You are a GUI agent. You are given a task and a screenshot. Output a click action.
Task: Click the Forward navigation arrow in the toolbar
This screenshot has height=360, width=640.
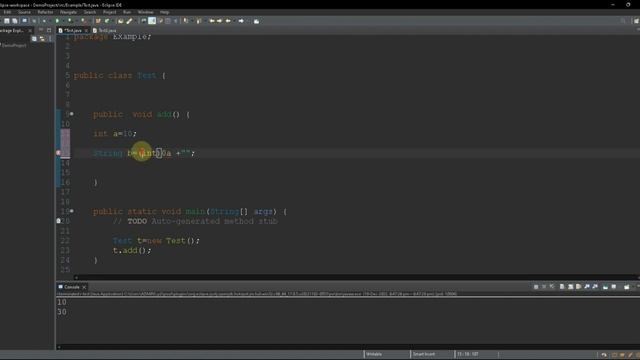pos(241,21)
